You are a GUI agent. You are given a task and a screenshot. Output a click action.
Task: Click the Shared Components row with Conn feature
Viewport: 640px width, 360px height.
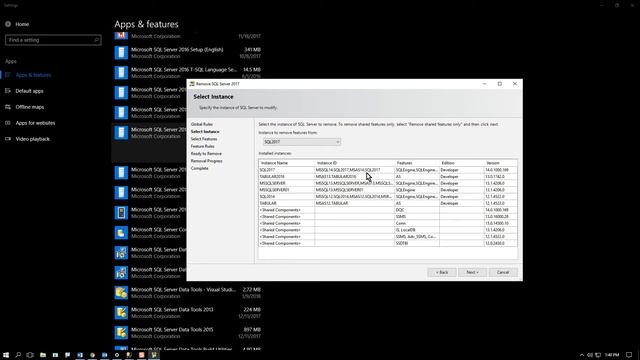point(388,223)
